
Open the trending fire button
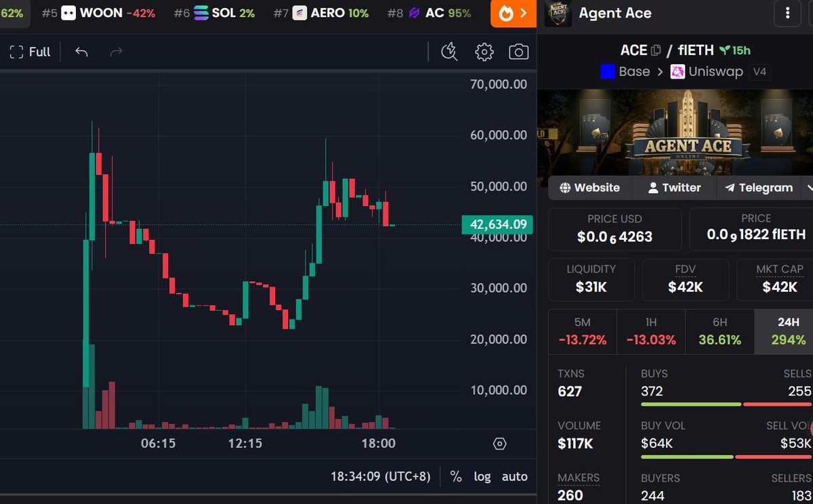(x=514, y=13)
